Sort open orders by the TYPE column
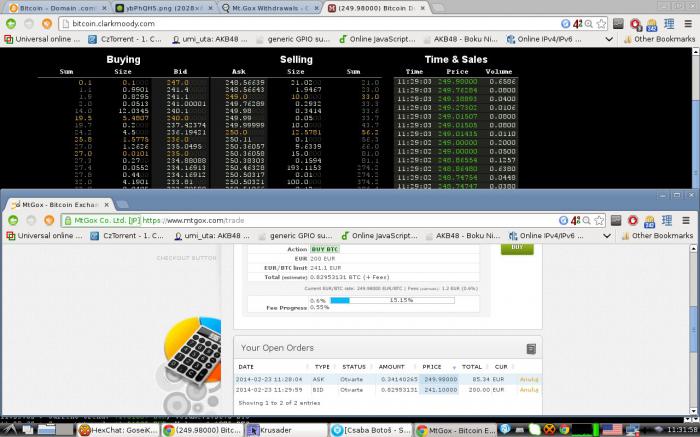 pos(322,367)
